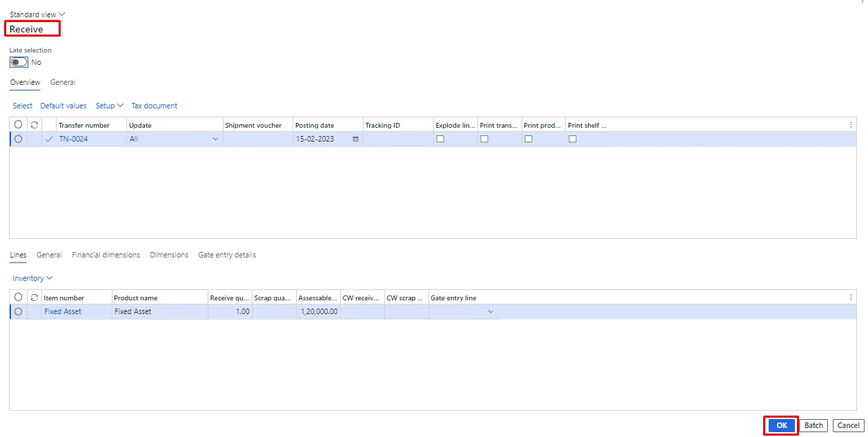
Task: Toggle the Late selection switch
Action: [19, 62]
